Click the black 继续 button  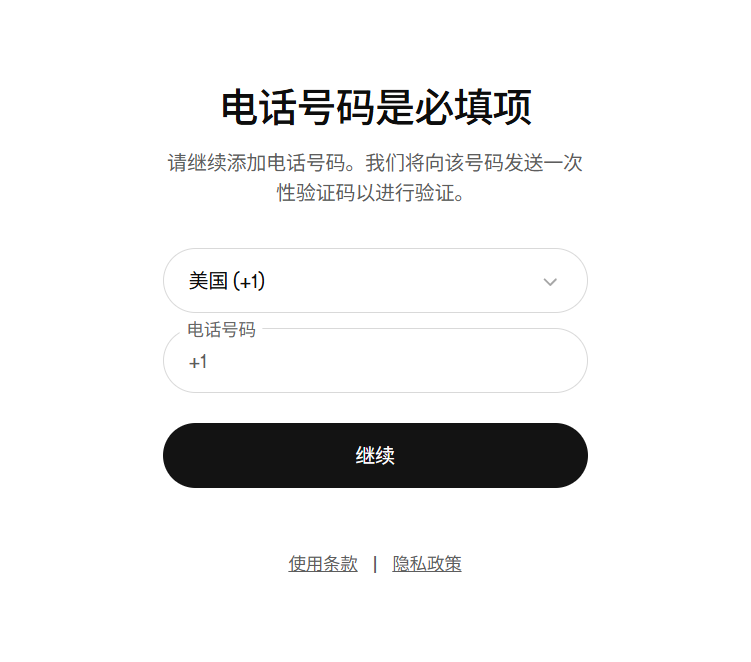click(375, 455)
